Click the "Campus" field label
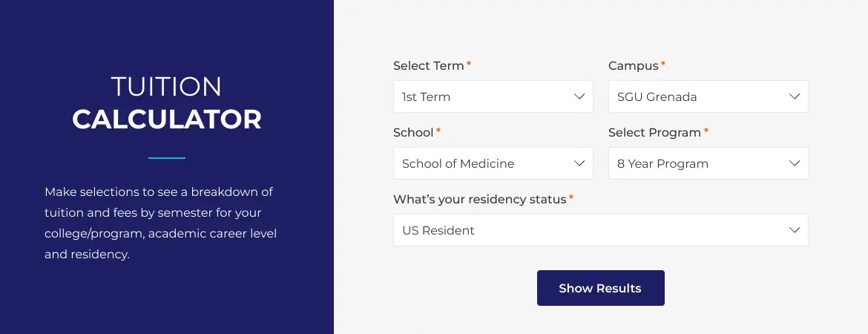Viewport: 868px width, 334px height. point(633,66)
